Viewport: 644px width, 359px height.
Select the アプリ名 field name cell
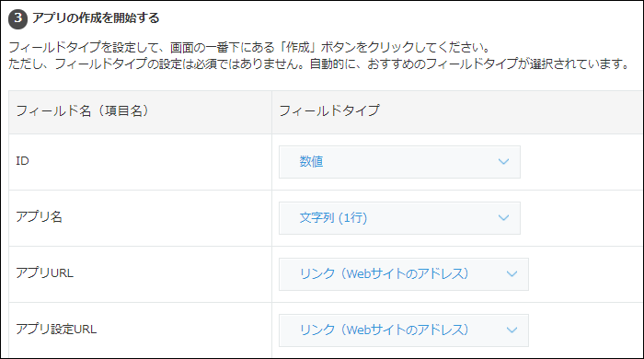[140, 218]
